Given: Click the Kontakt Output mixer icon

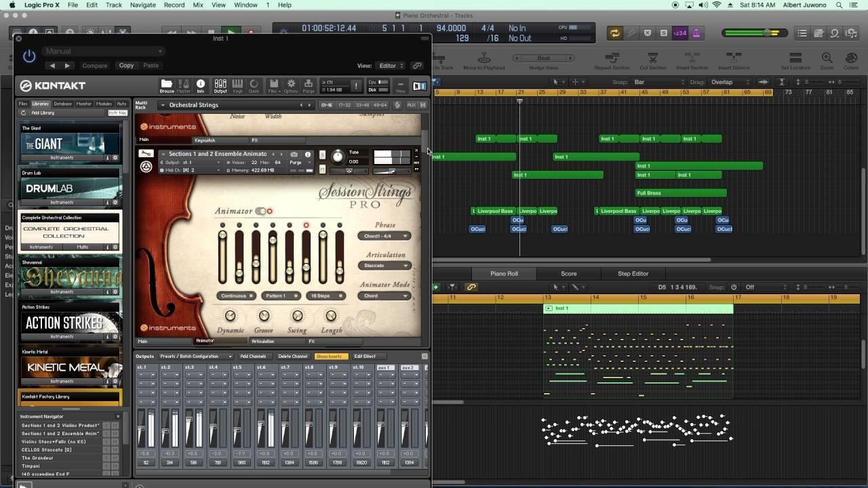Looking at the screenshot, I should (220, 85).
